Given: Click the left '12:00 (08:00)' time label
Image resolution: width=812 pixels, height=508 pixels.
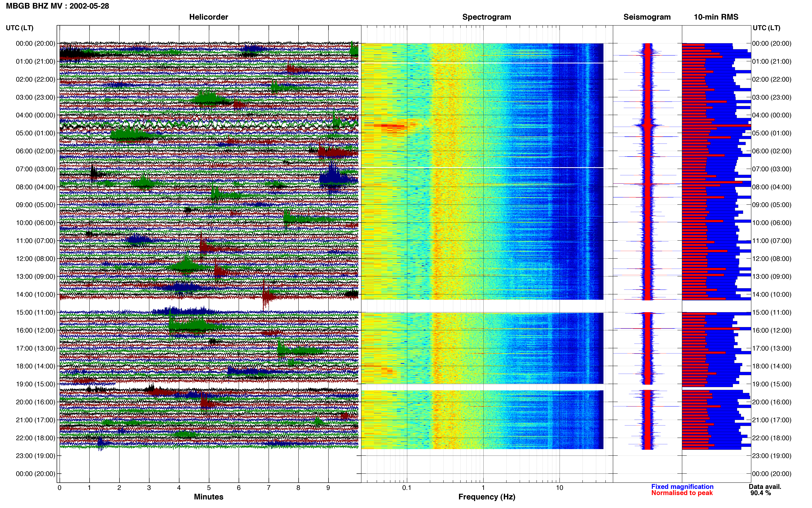Looking at the screenshot, I should tap(36, 259).
